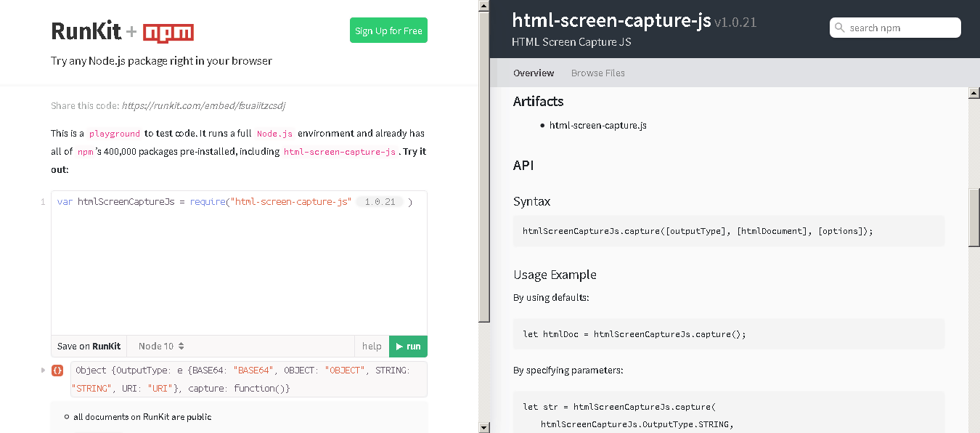The height and width of the screenshot is (433, 980).
Task: Click the html-screen-capture-js package title
Action: click(x=611, y=20)
